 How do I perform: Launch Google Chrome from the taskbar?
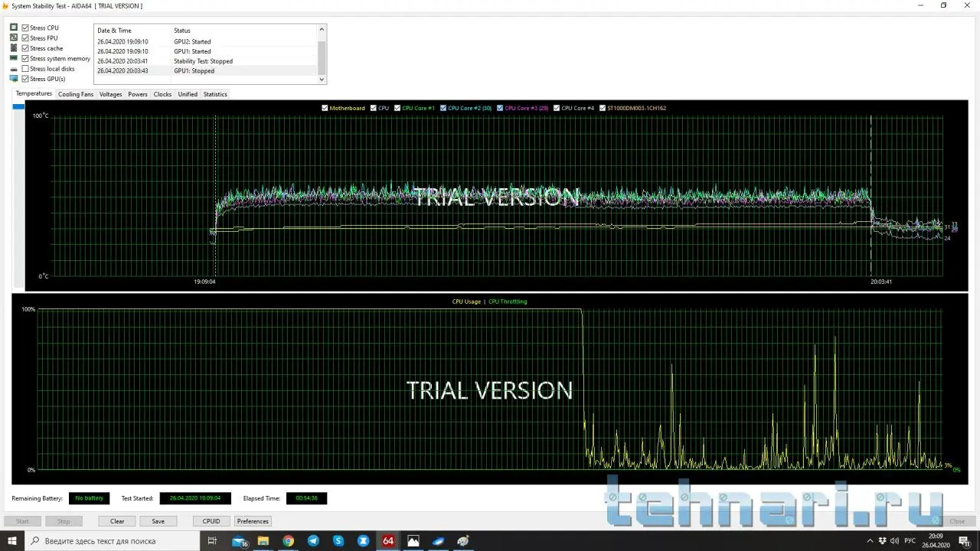288,541
